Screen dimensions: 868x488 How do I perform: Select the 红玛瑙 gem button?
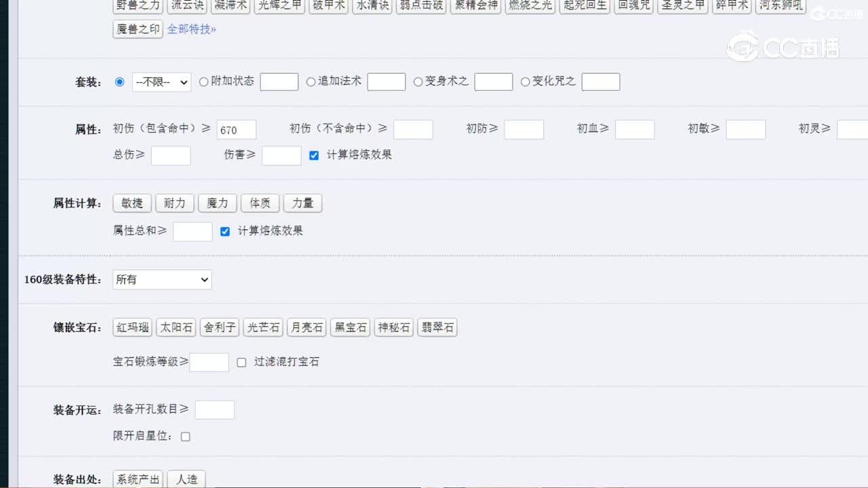pyautogui.click(x=133, y=327)
